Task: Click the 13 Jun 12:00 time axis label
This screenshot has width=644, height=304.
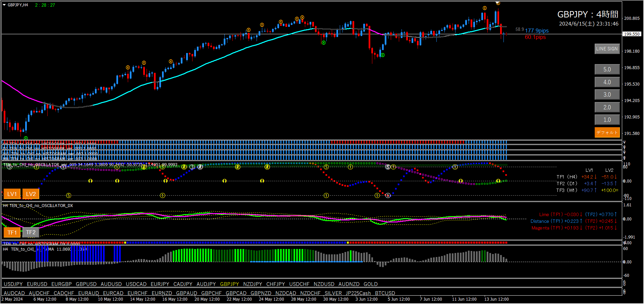Action: (x=496, y=299)
